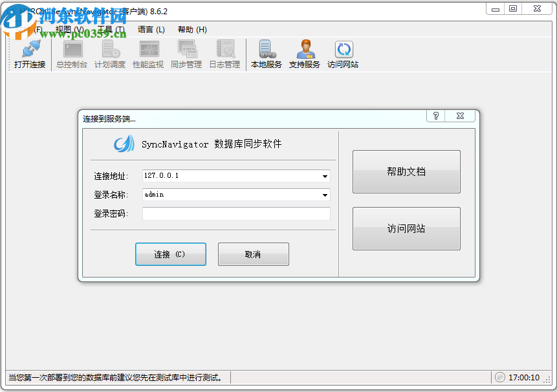Viewport: 557px width, 392px height.
Task: Expand the 连接地址 address dropdown
Action: pyautogui.click(x=325, y=176)
